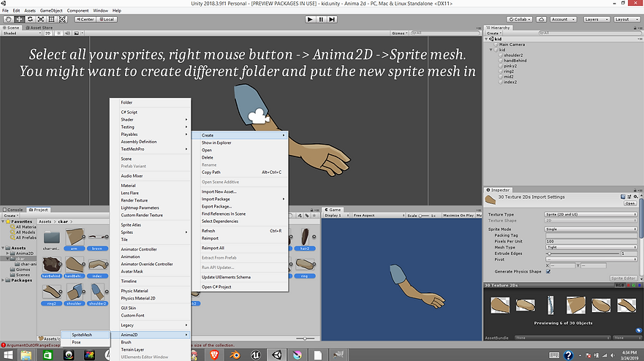Collapse the kid object in Hierarchy
The width and height of the screenshot is (644, 361).
coord(490,50)
